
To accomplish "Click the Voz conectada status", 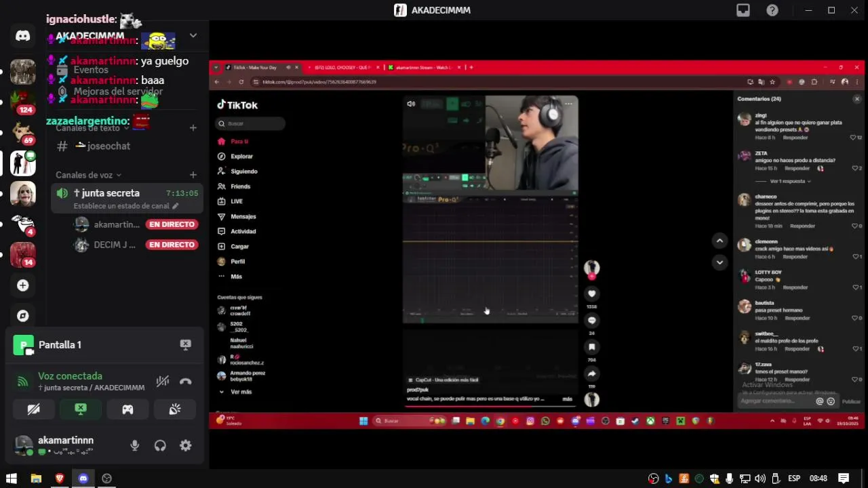I will point(70,376).
